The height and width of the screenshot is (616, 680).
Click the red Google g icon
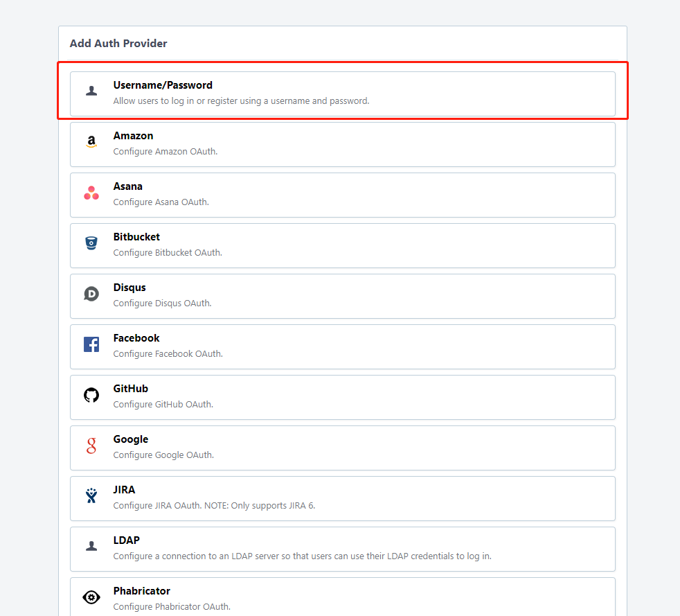[91, 446]
